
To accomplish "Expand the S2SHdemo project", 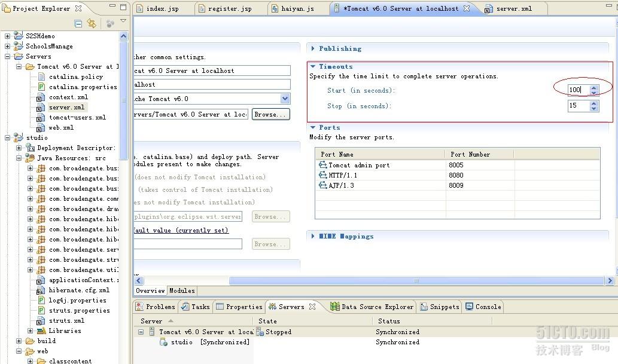I will coord(7,36).
